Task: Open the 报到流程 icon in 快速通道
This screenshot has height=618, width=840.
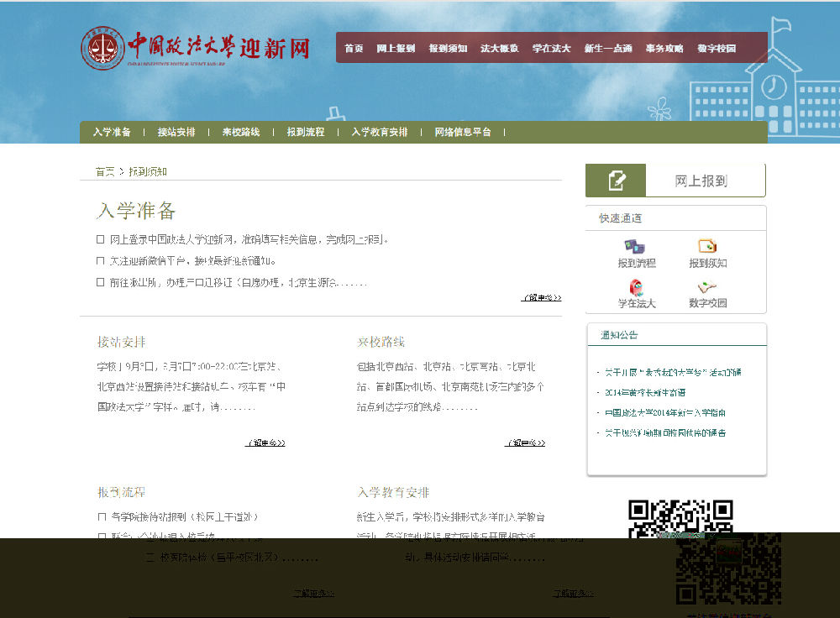Action: (x=635, y=246)
